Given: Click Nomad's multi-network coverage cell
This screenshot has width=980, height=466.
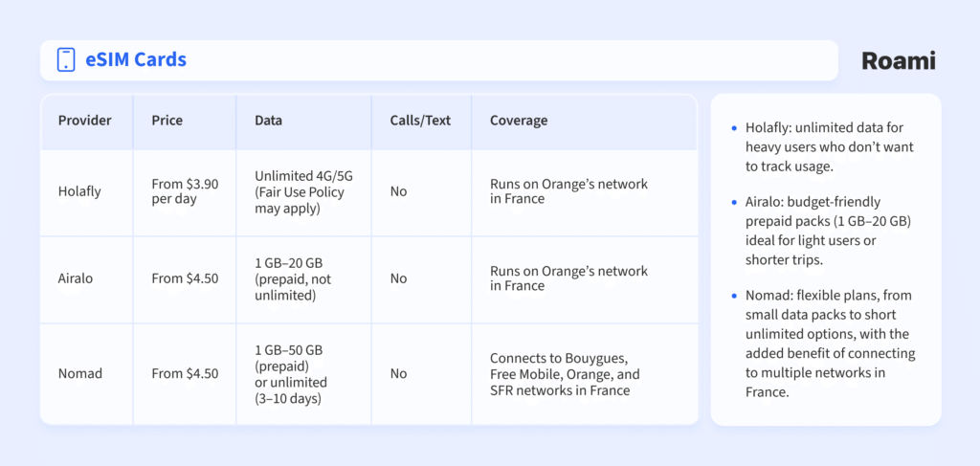Looking at the screenshot, I should coord(565,374).
